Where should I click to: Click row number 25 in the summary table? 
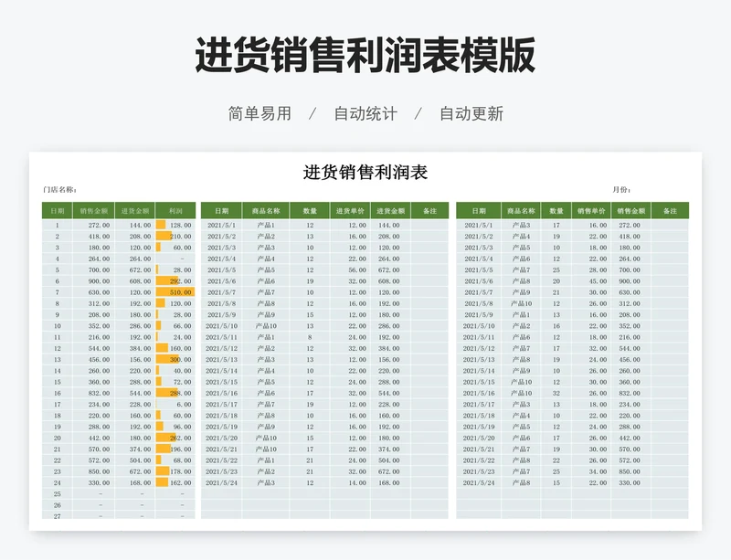[x=58, y=494]
